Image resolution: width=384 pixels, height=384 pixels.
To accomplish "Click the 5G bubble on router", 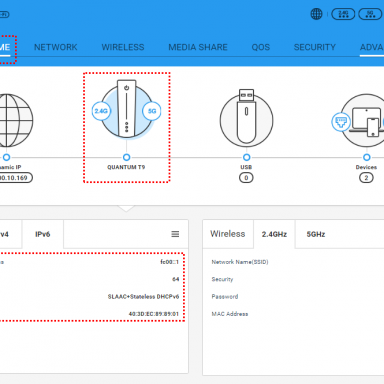I will tap(152, 111).
